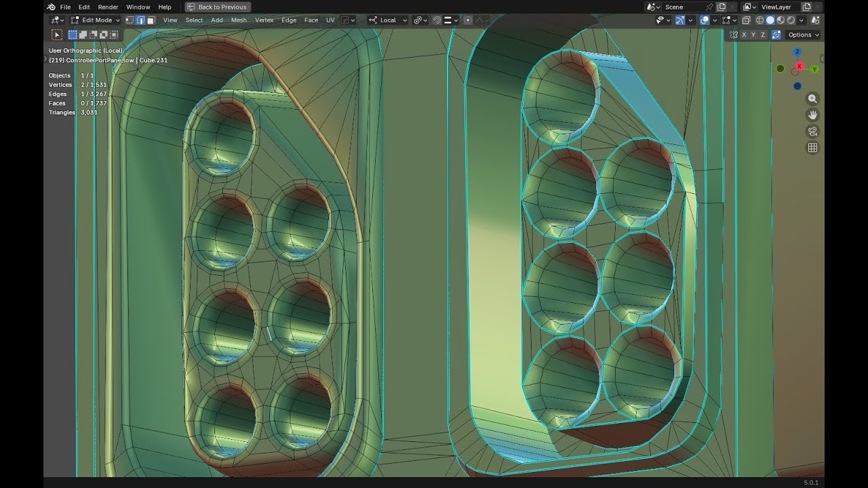
Task: Set selection mode to subtract
Action: [93, 35]
